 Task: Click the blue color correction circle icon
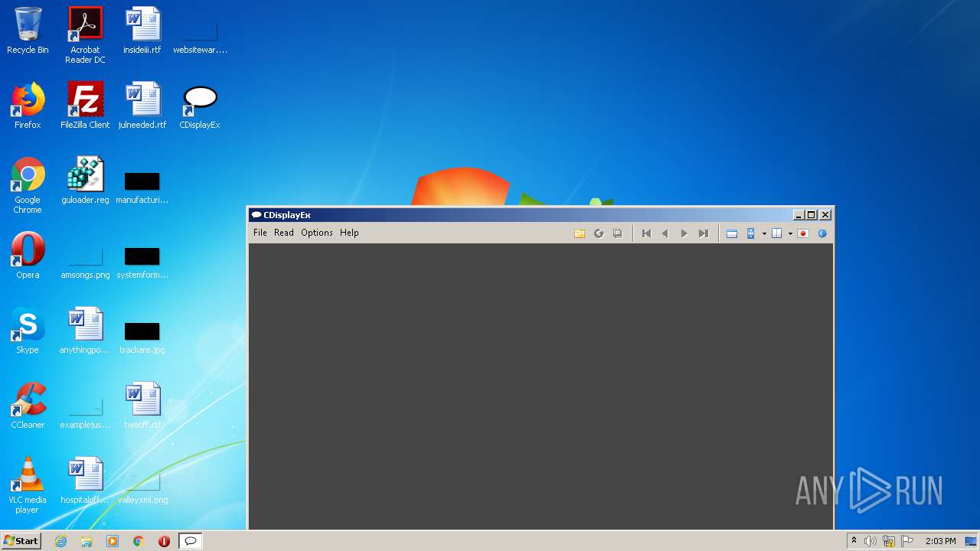[x=822, y=233]
